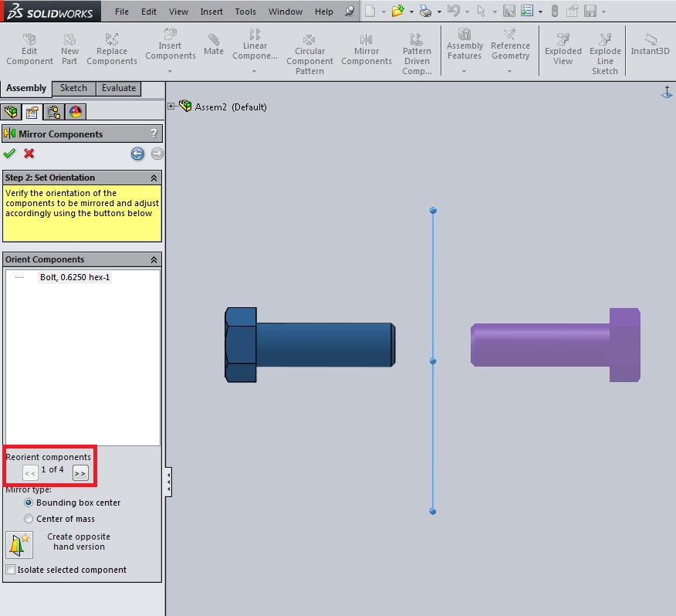Switch to the Sketch tab
676x616 pixels.
(x=74, y=88)
